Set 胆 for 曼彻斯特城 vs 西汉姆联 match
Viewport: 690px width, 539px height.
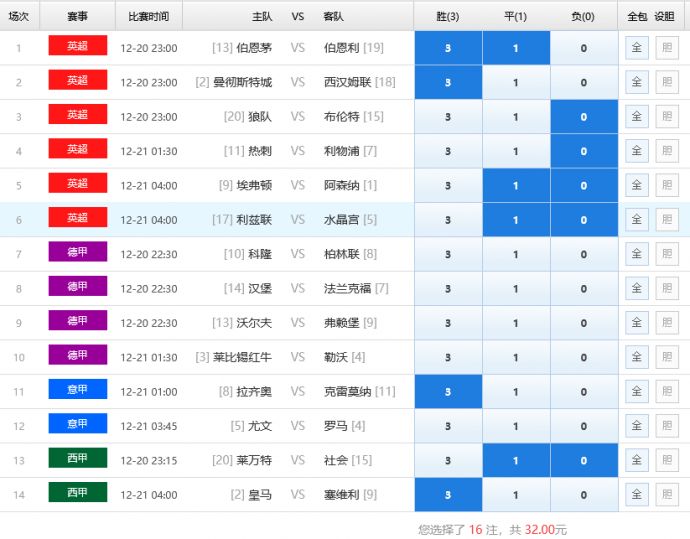[666, 82]
